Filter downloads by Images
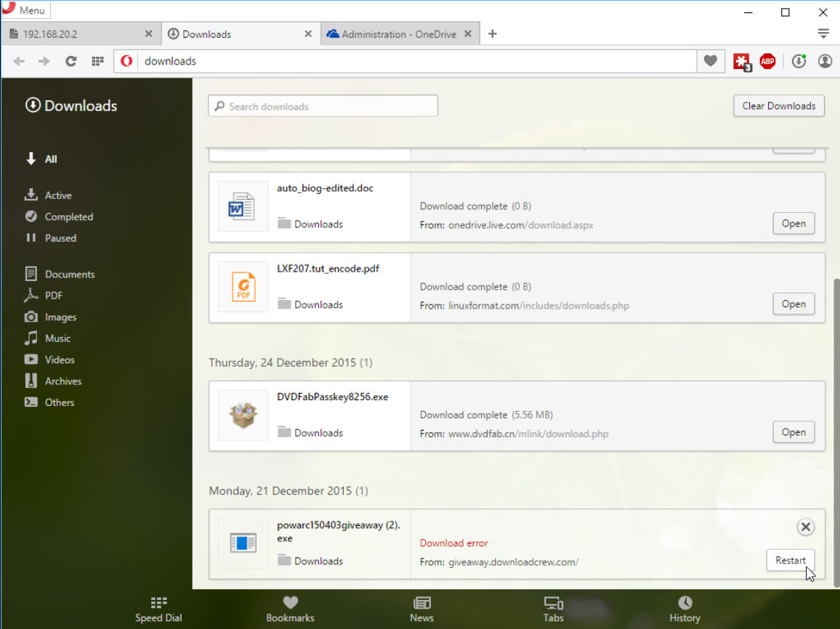This screenshot has width=840, height=629. click(x=50, y=317)
